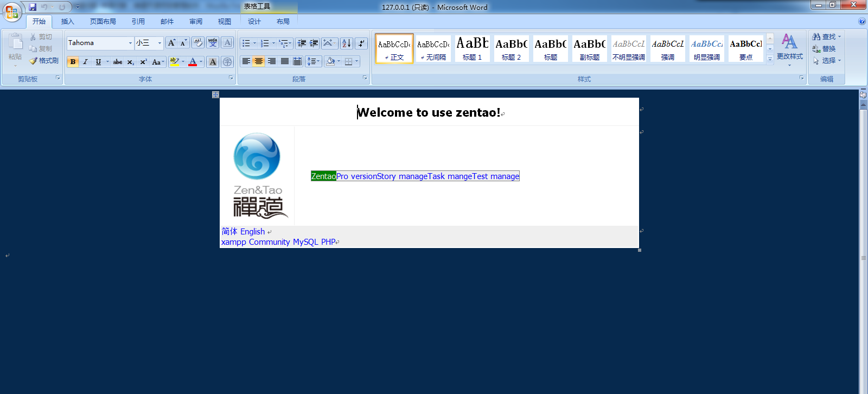Screen dimensions: 868x394
Task: Switch to the Review (审阅) tab
Action: [196, 22]
